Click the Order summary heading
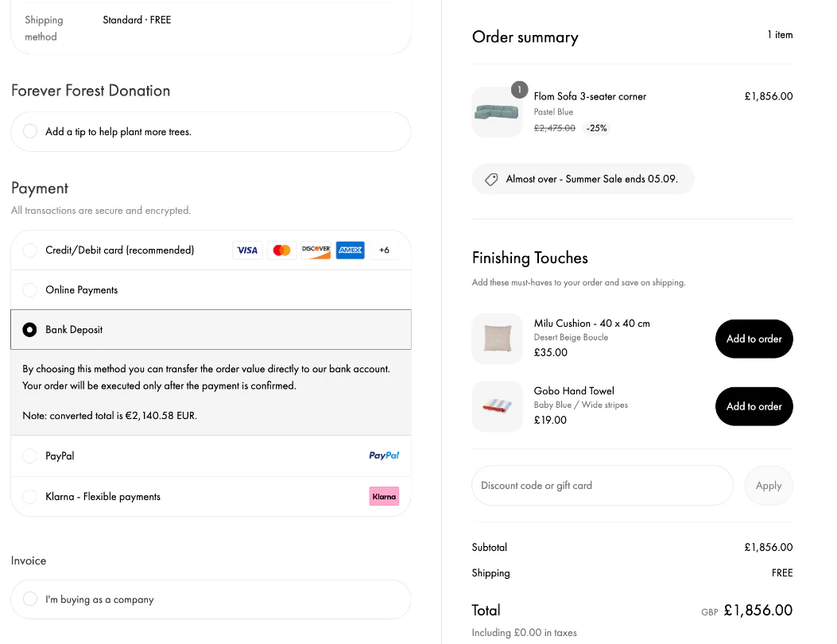The width and height of the screenshot is (837, 644). click(525, 37)
